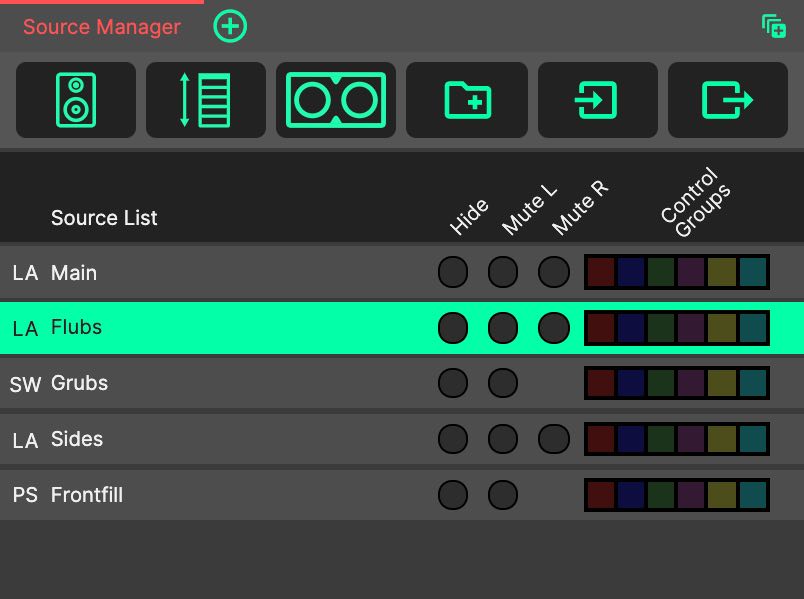Click the teal control group for Main
This screenshot has width=804, height=599.
[x=753, y=272]
